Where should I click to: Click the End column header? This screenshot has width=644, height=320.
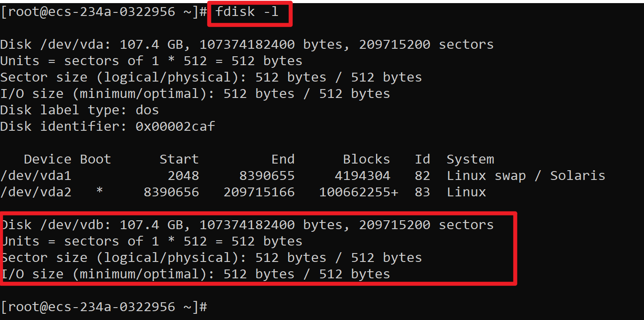click(x=283, y=160)
